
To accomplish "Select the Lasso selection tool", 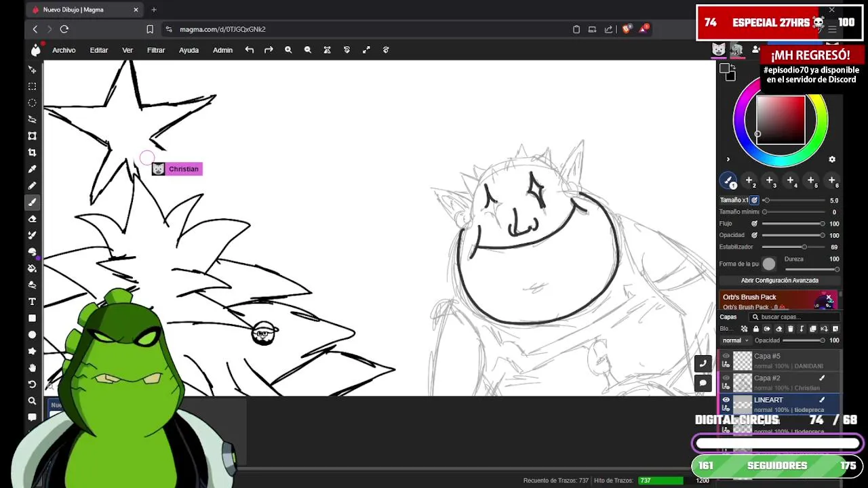I will click(x=32, y=119).
